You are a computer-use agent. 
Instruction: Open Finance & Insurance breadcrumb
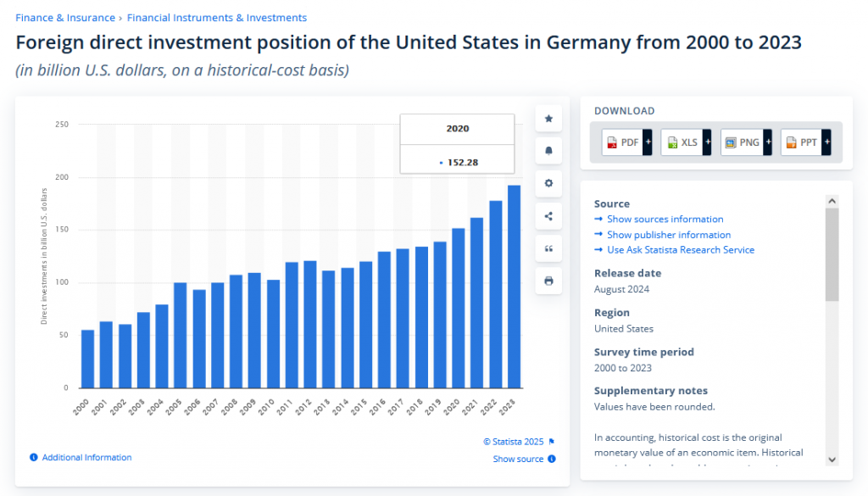(x=65, y=18)
